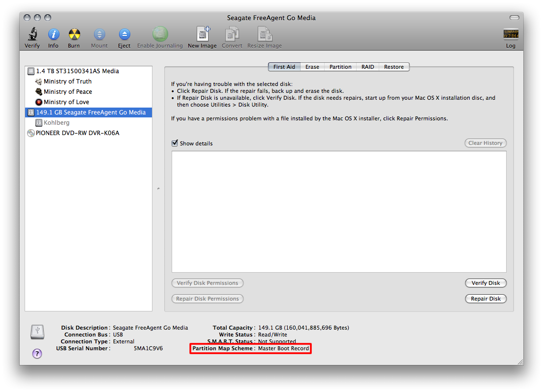Click the Mount toolbar icon
Screen dimensions: 543x392
click(99, 34)
